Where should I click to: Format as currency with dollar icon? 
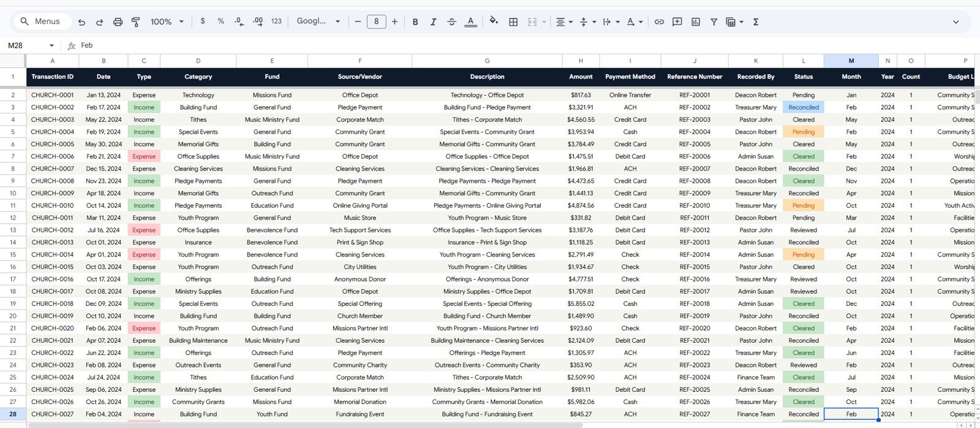203,21
